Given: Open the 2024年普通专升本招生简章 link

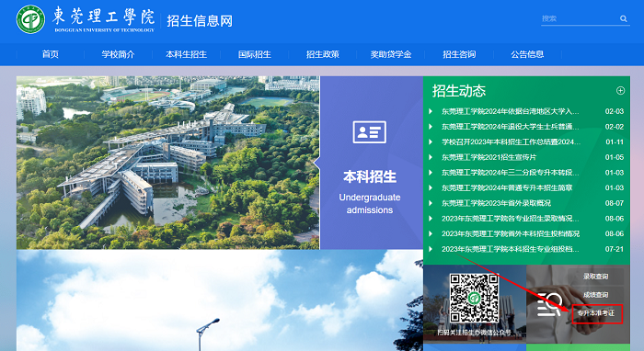Looking at the screenshot, I should click(507, 187).
